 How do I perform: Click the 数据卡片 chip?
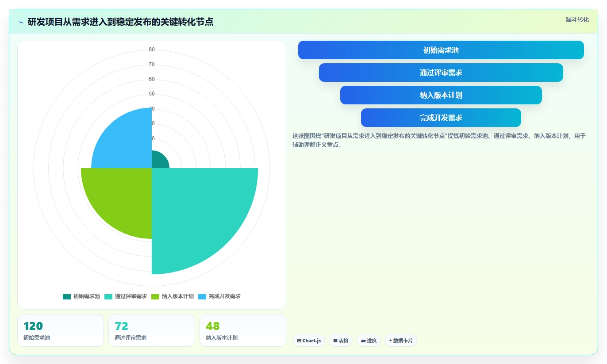(x=401, y=341)
